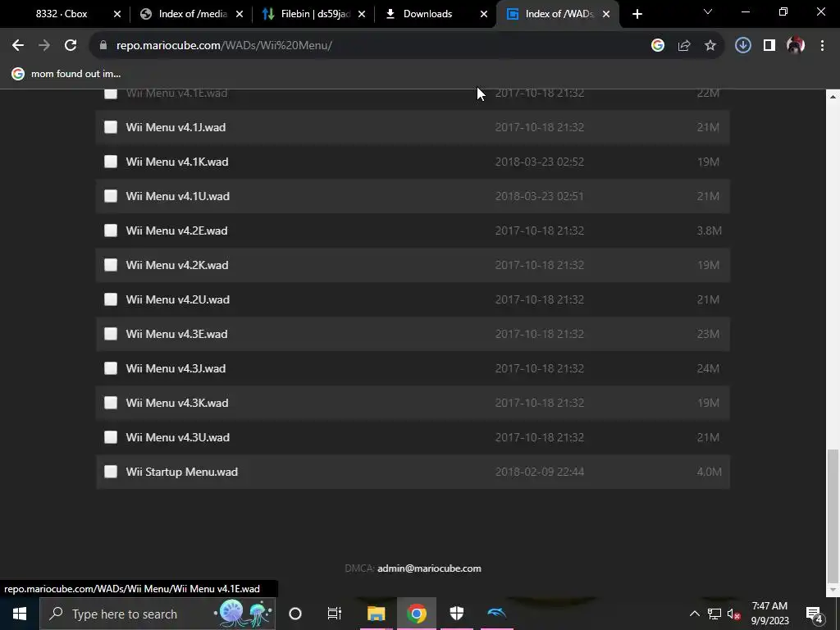Open the Windows Start menu
Image resolution: width=840 pixels, height=630 pixels.
click(20, 614)
